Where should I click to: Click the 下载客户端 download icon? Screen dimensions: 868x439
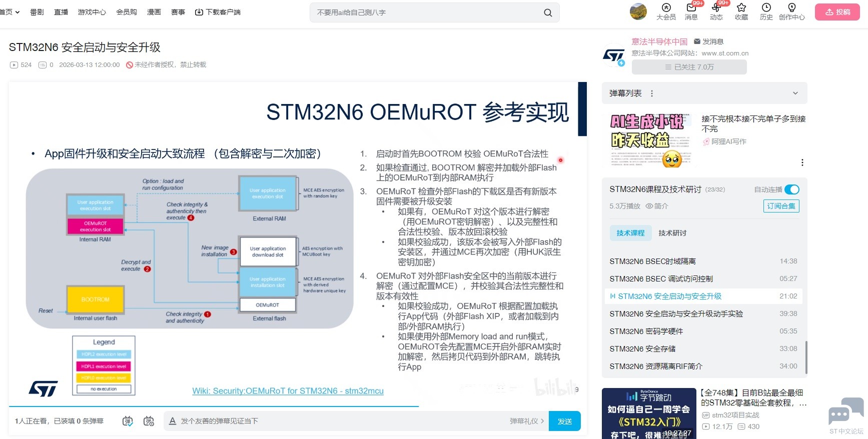pos(199,12)
